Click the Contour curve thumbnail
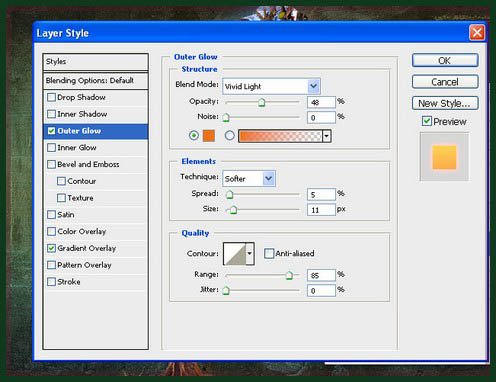Screen dimensions: 496x382 pos(234,253)
